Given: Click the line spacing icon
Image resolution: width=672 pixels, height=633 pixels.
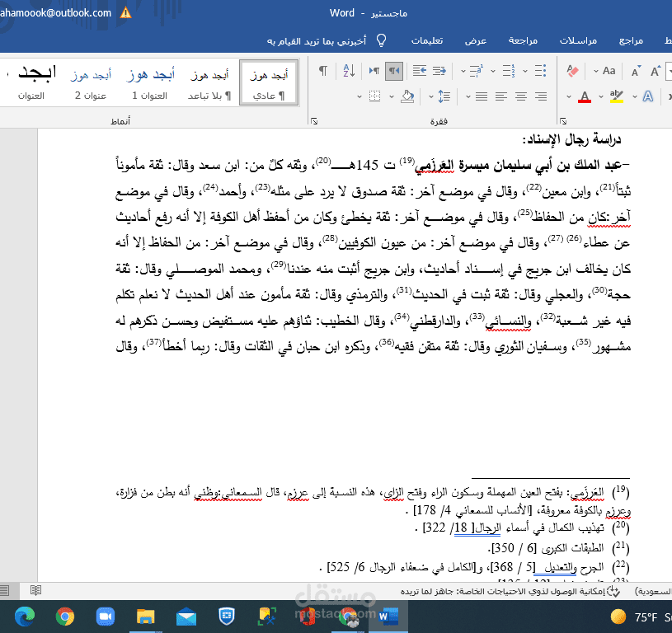Looking at the screenshot, I should [444, 96].
